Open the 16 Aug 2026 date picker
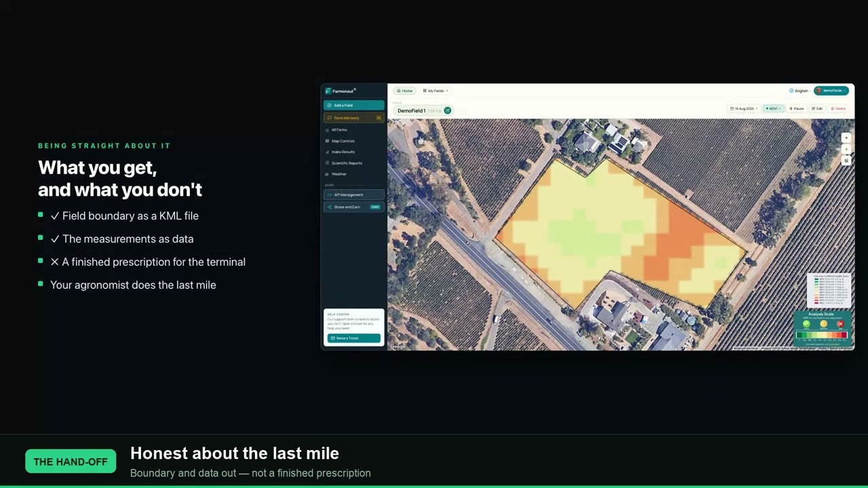Image resolution: width=868 pixels, height=488 pixels. click(x=744, y=108)
